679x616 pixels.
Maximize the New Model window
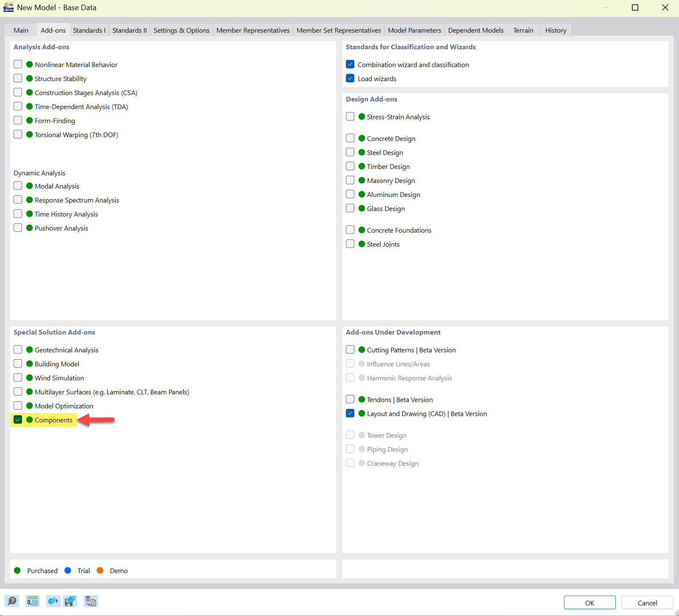[x=635, y=8]
